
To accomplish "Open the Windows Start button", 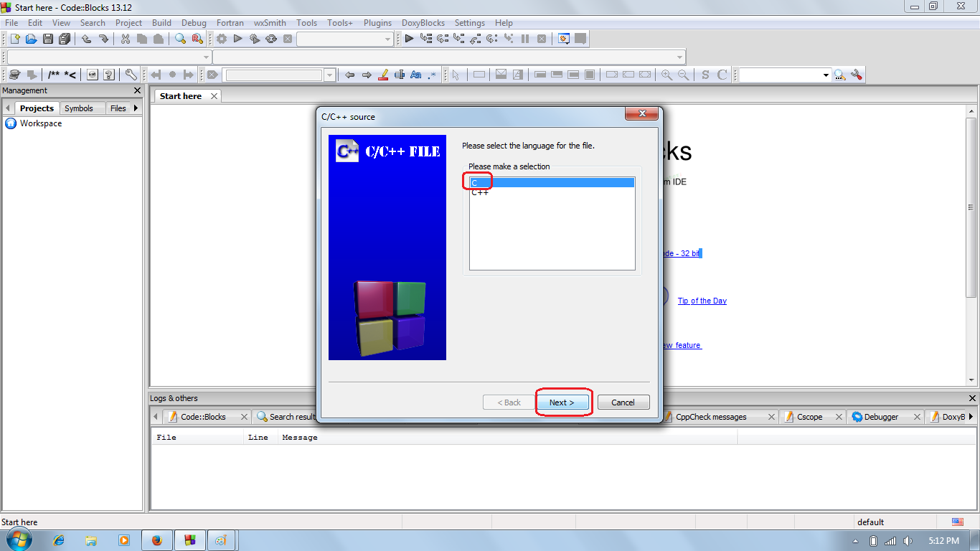I will coord(19,540).
